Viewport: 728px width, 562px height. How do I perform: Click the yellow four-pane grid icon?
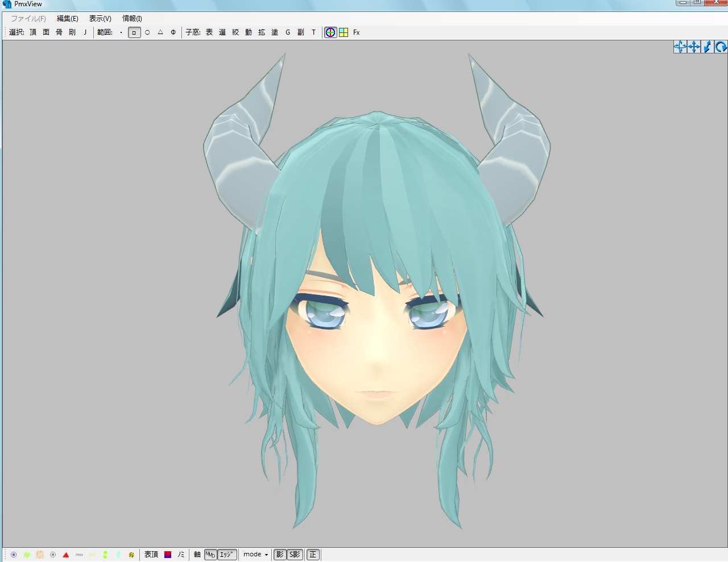pyautogui.click(x=344, y=32)
